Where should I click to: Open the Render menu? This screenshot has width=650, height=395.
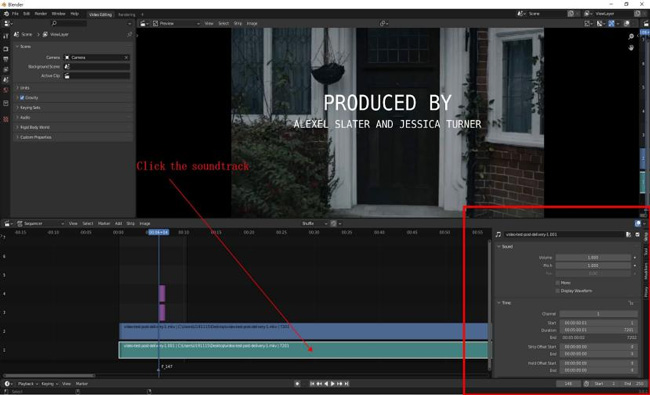tap(41, 14)
